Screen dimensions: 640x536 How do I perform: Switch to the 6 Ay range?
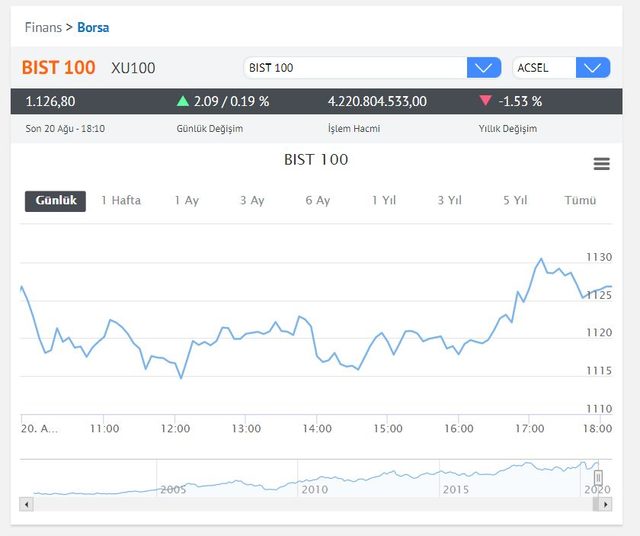[318, 200]
